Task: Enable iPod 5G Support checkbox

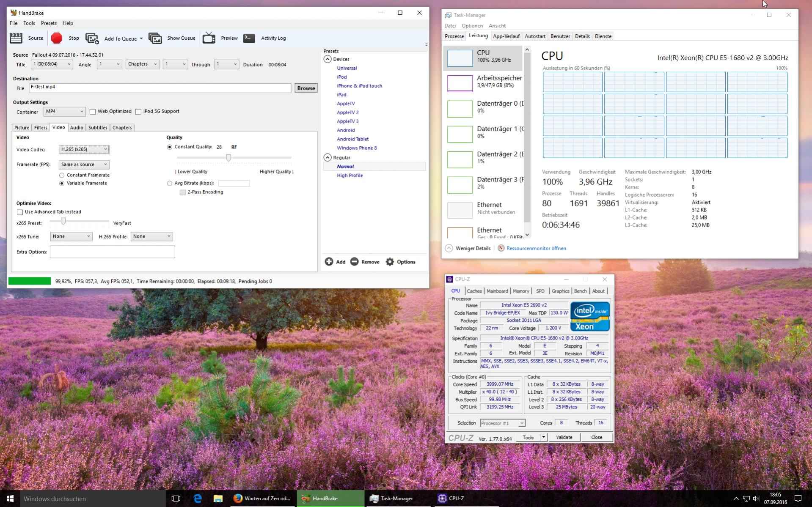Action: (x=138, y=112)
